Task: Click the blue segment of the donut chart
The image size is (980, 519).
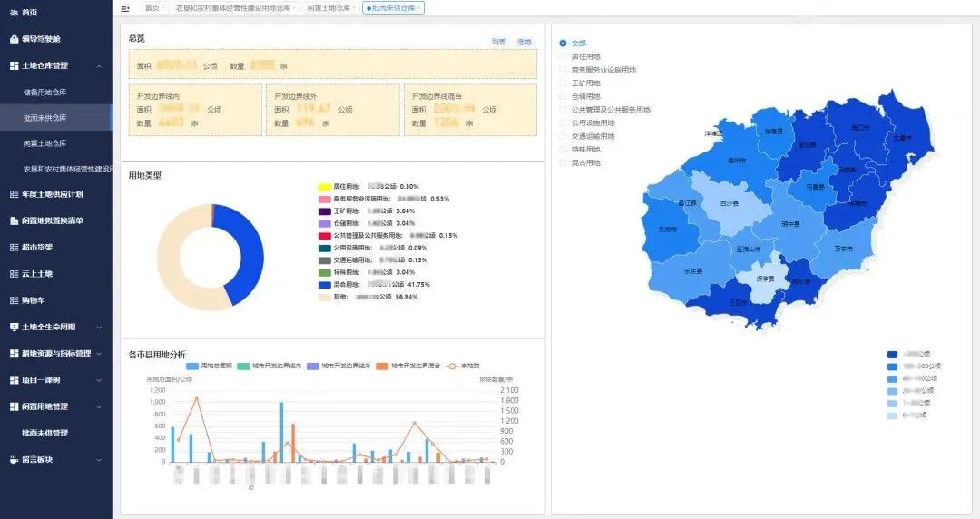Action: point(250,257)
